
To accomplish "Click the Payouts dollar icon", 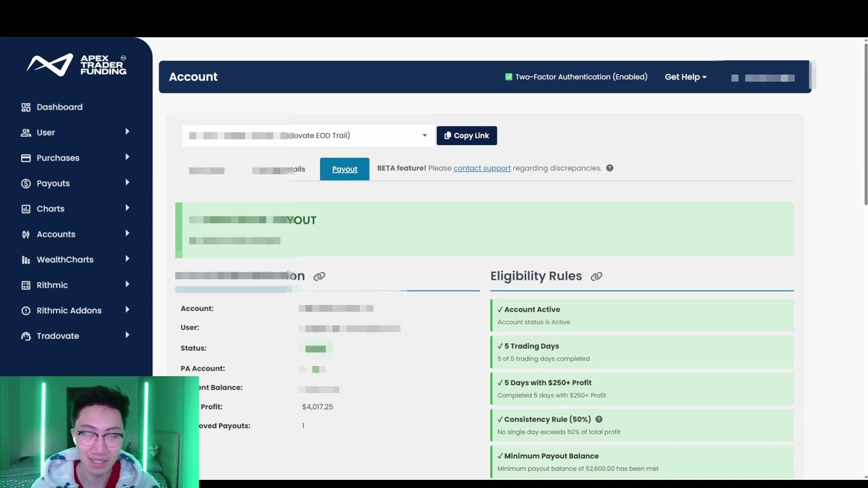I will pyautogui.click(x=26, y=184).
